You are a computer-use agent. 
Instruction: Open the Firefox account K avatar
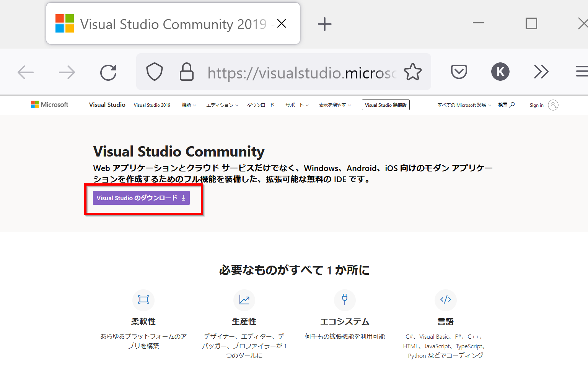tap(500, 72)
